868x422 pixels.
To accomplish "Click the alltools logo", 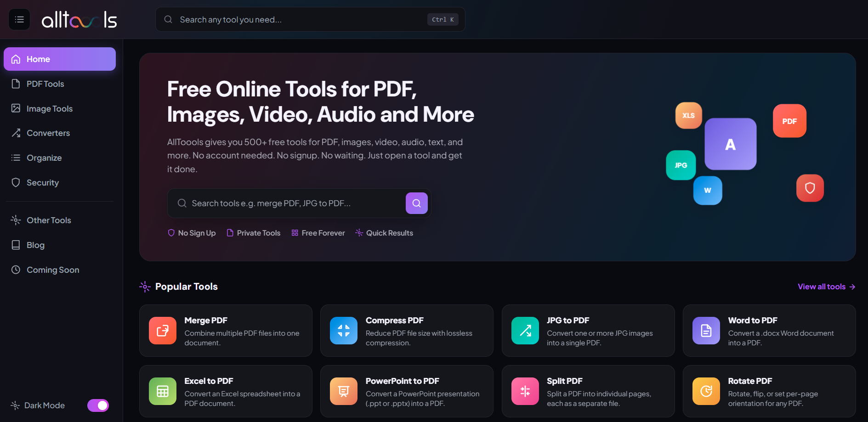I will 79,20.
